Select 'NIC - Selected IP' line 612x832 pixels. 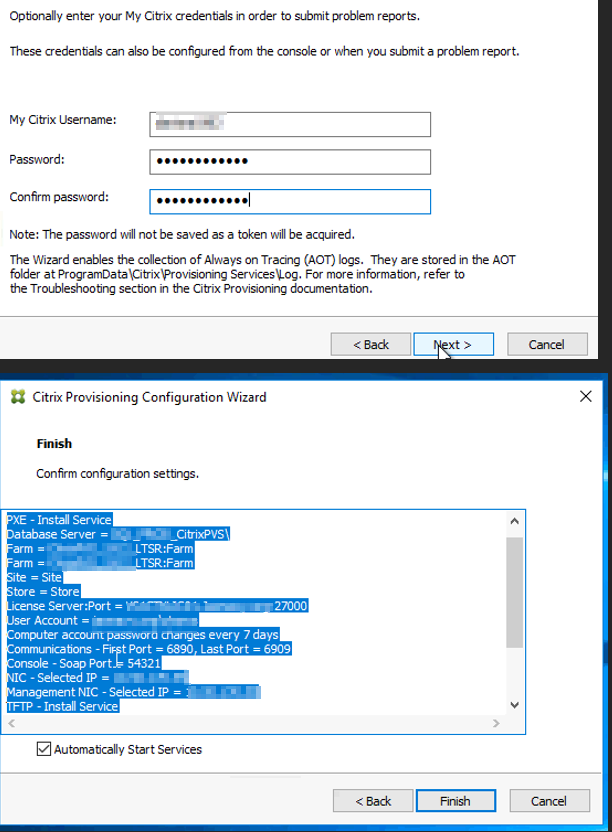[97, 678]
